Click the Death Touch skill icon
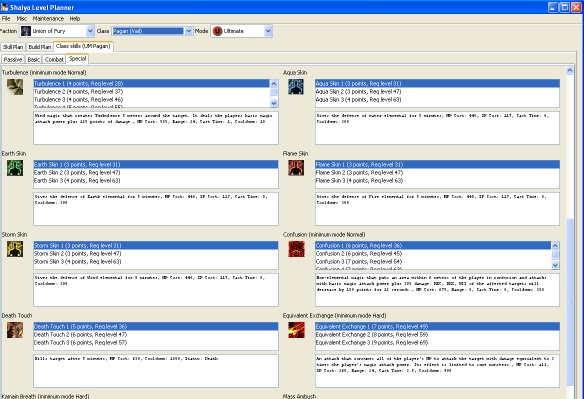The width and height of the screenshot is (584, 399). (15, 330)
